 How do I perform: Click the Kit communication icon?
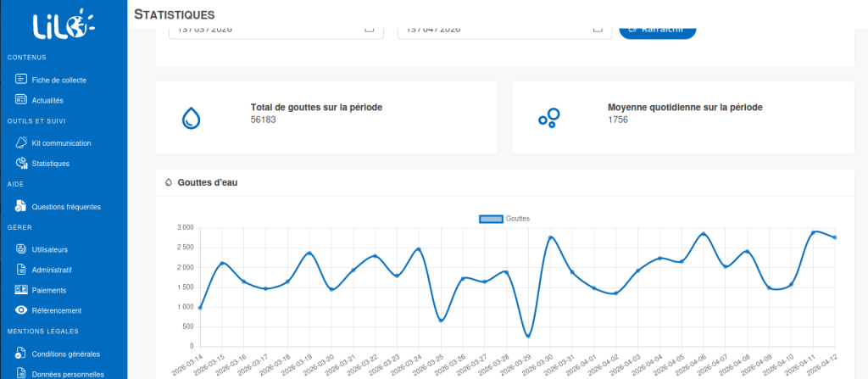22,143
